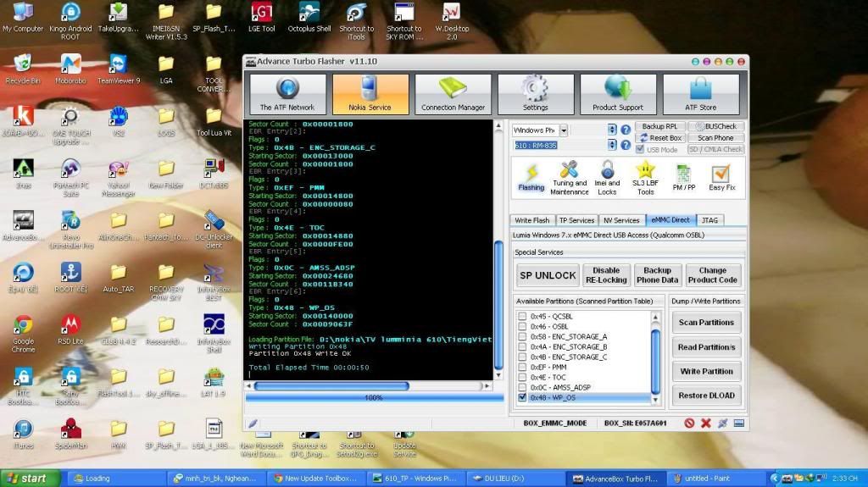Click the help icon beside the platform dropdown

(626, 130)
